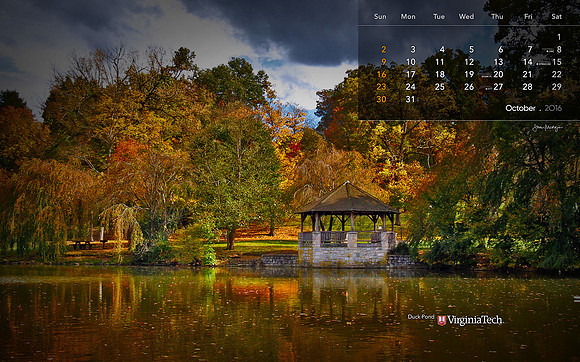This screenshot has height=362, width=580.
Task: Select Thursday date 20
Action: pyautogui.click(x=498, y=74)
